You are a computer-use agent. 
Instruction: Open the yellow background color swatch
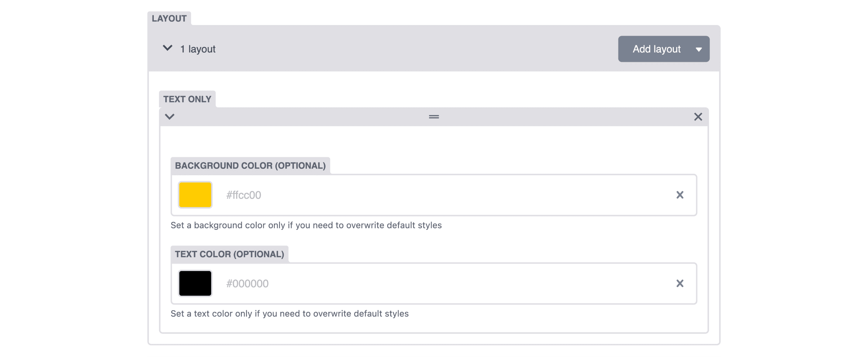click(195, 195)
